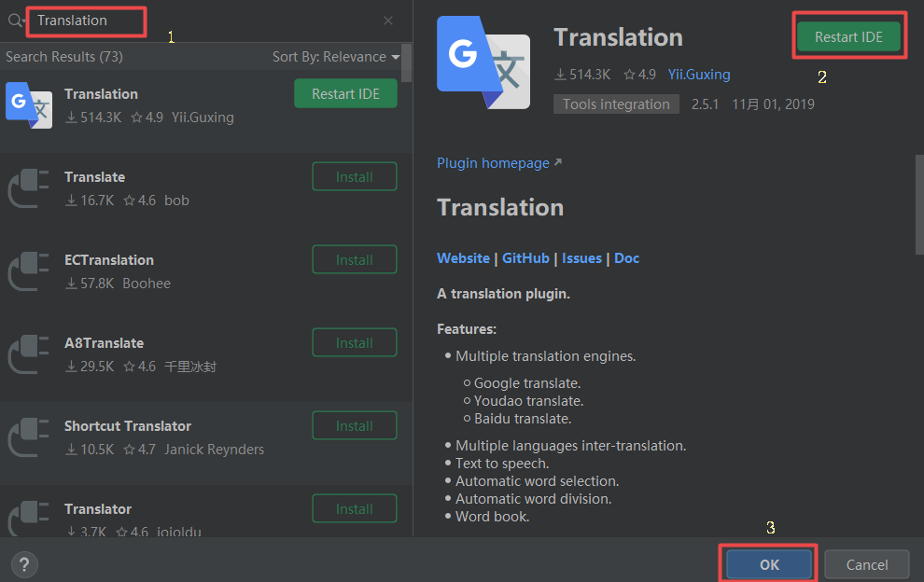The height and width of the screenshot is (582, 924).
Task: Click the Shortcut Translator plug icon
Action: tap(28, 437)
